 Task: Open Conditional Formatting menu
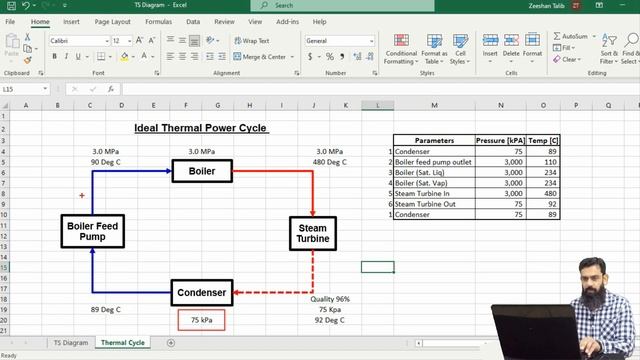[x=401, y=49]
